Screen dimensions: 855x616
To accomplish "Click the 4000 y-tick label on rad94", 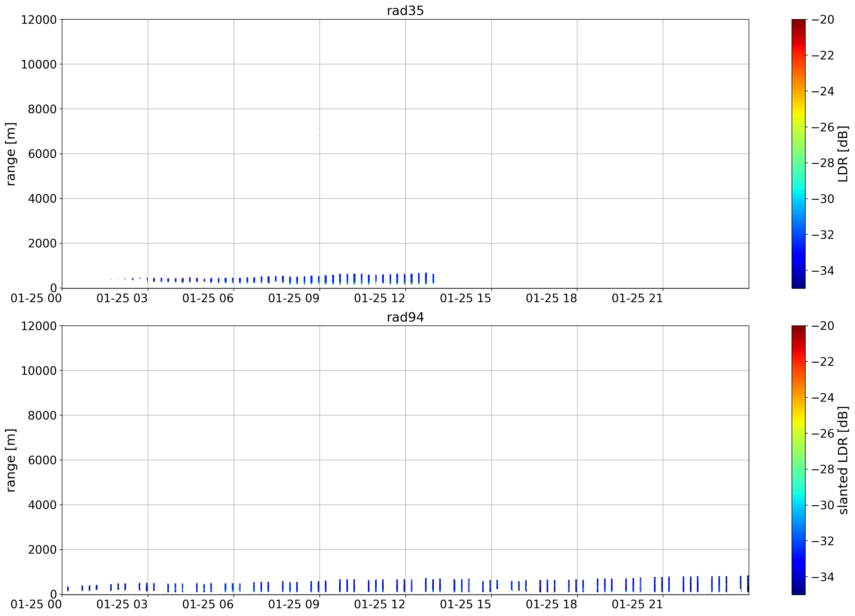I will (42, 505).
